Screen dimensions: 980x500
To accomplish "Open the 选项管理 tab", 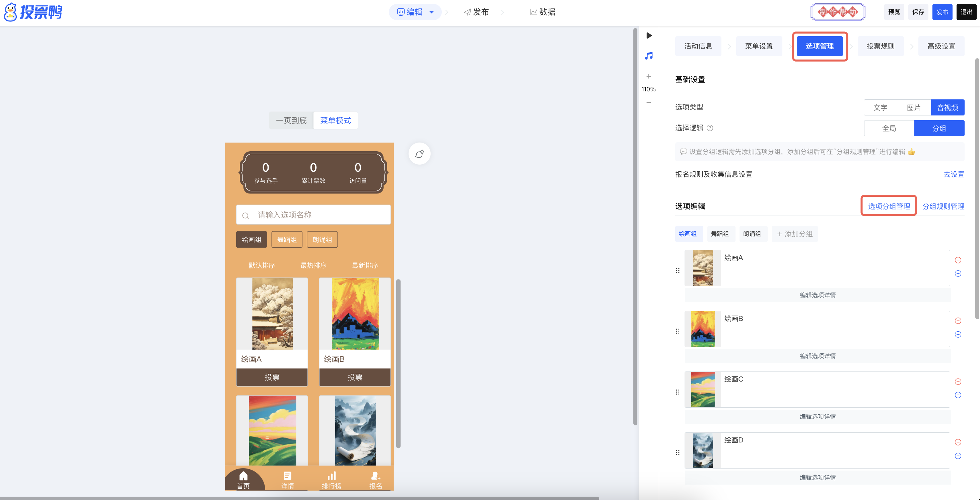I will click(820, 46).
